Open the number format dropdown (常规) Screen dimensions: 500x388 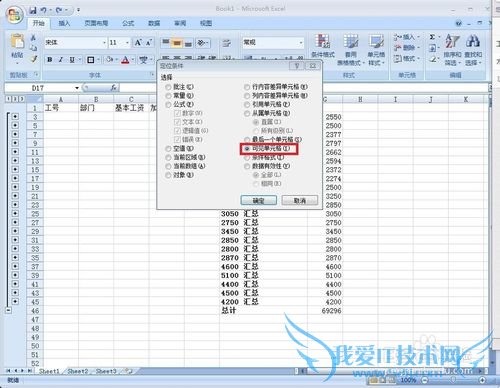pos(301,43)
